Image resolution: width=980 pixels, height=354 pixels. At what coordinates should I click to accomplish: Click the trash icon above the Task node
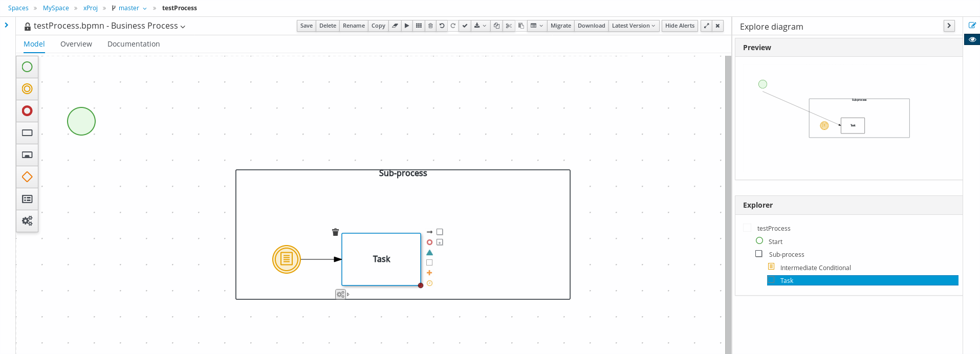click(335, 232)
